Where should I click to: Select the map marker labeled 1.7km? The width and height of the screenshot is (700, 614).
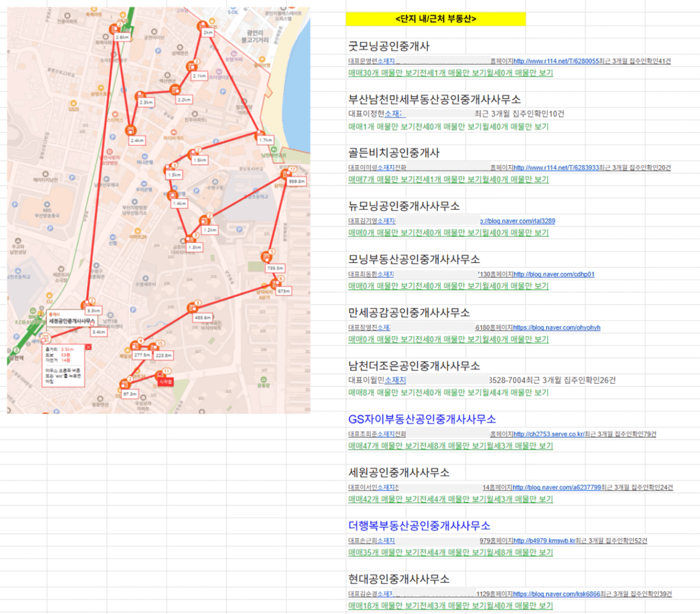tap(260, 134)
